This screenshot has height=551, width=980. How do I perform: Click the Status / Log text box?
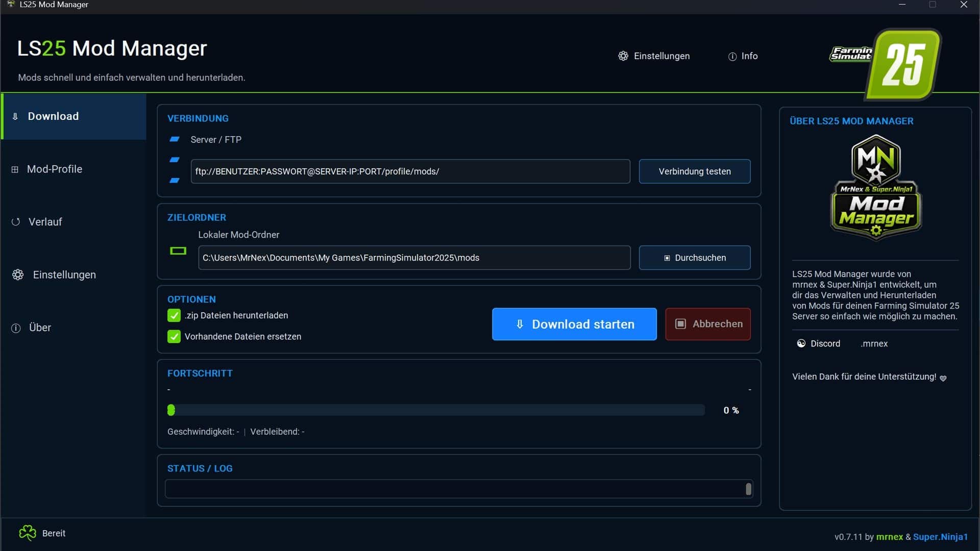[x=458, y=489]
